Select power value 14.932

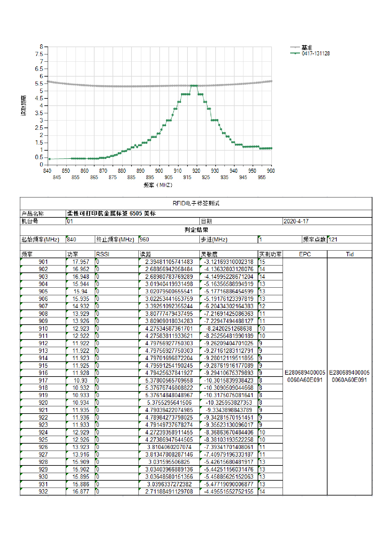[81, 306]
